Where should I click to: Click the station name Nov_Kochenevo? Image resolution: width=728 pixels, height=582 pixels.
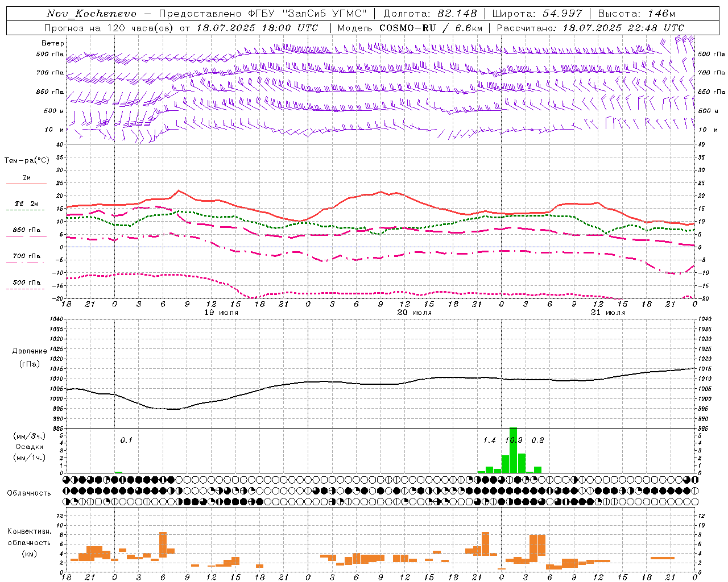click(x=92, y=14)
